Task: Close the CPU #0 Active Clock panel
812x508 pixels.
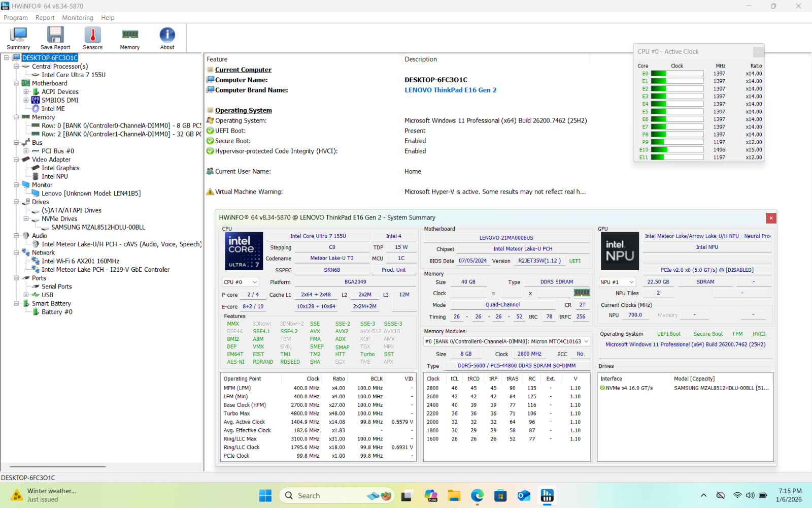Action: (x=758, y=52)
